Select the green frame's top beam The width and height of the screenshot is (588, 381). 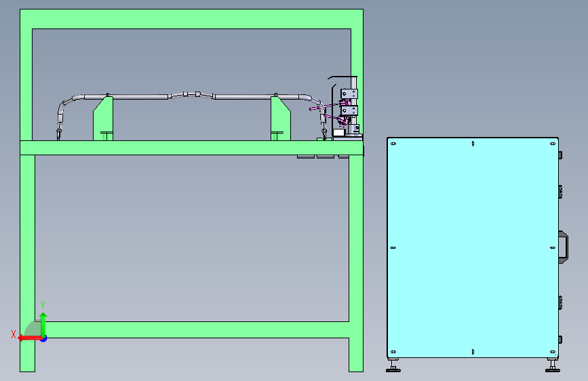click(x=192, y=19)
